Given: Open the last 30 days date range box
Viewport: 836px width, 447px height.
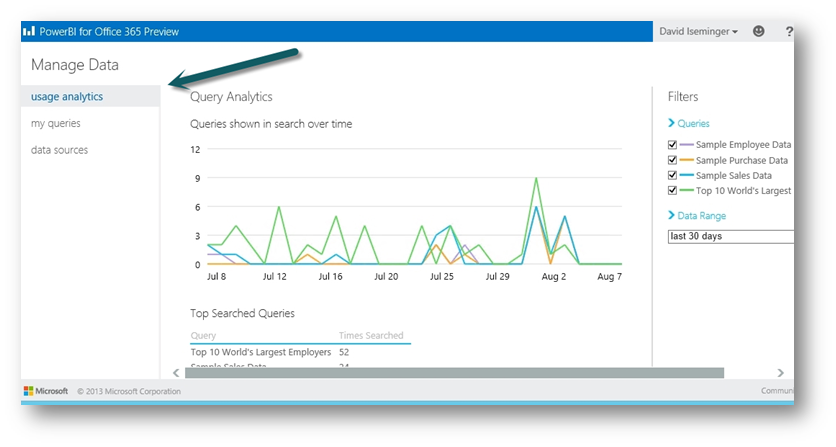Looking at the screenshot, I should point(730,236).
